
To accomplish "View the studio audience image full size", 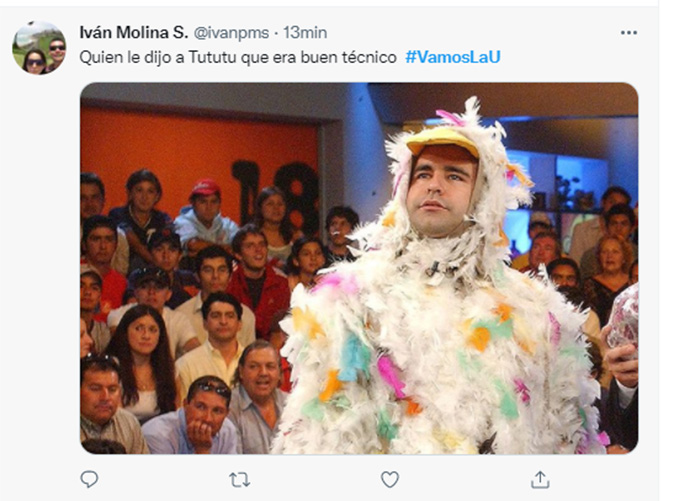I will point(359,268).
